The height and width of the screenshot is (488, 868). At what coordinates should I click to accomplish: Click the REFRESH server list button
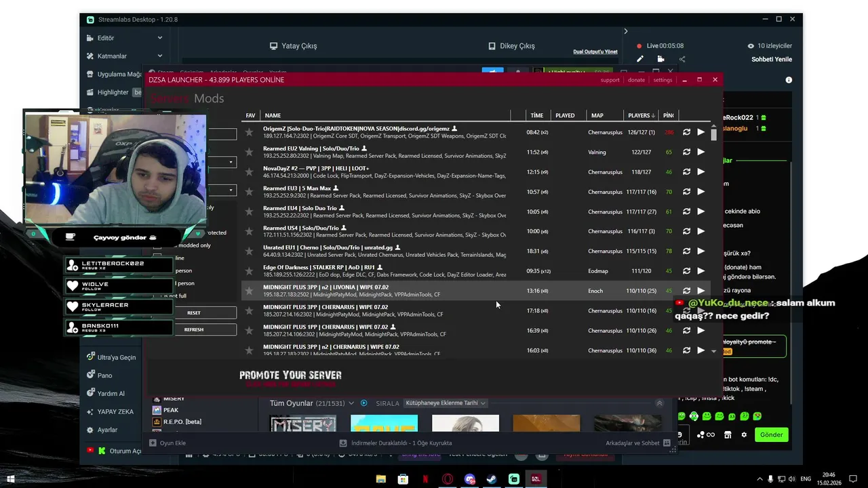pos(194,329)
